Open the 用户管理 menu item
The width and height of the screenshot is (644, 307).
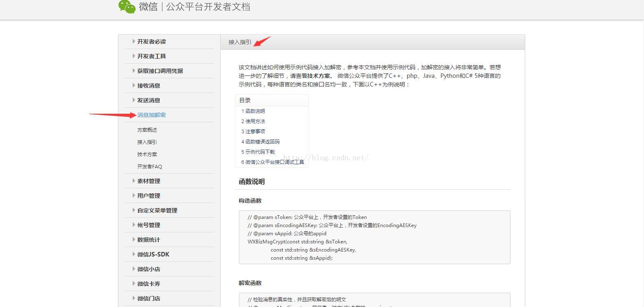pyautogui.click(x=149, y=196)
